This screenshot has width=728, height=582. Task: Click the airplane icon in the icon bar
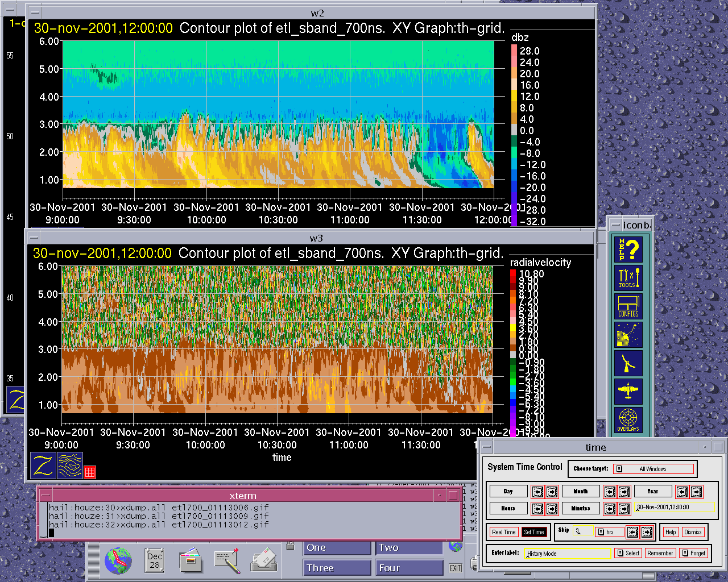click(628, 392)
